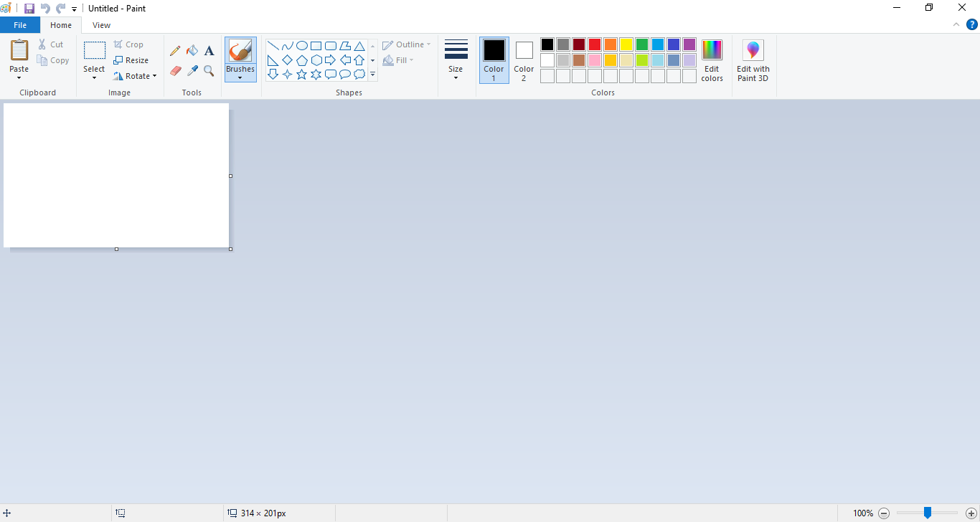Open Customize Quick Access Toolbar arrow

[x=74, y=9]
